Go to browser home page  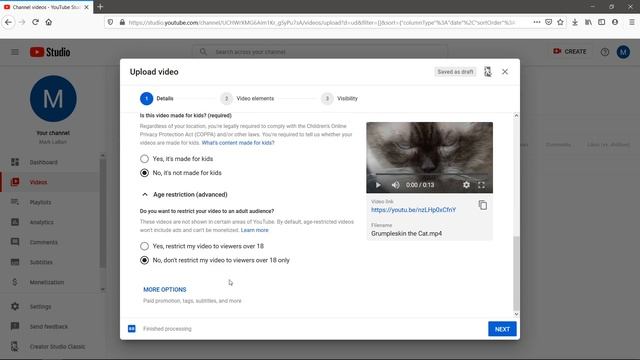pyautogui.click(x=49, y=22)
